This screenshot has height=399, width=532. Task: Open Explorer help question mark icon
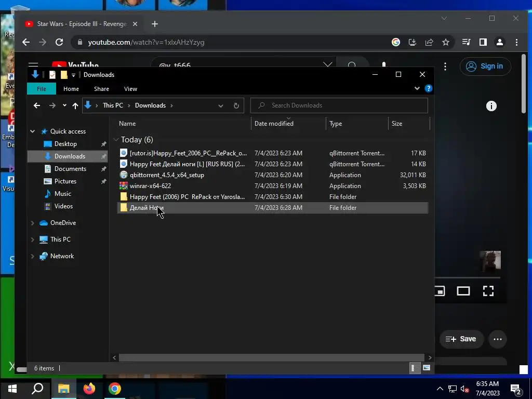(429, 88)
